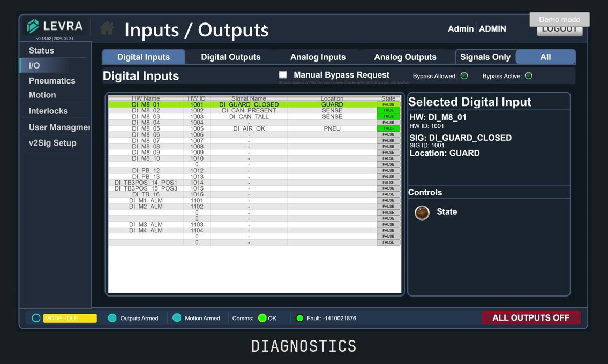
Task: Select the DI_M8_01 table row
Action: (254, 105)
